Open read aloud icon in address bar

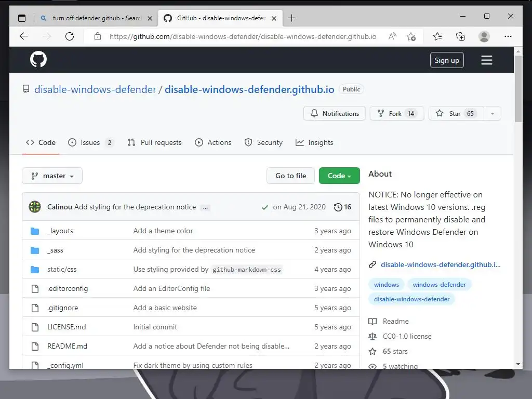pos(393,36)
